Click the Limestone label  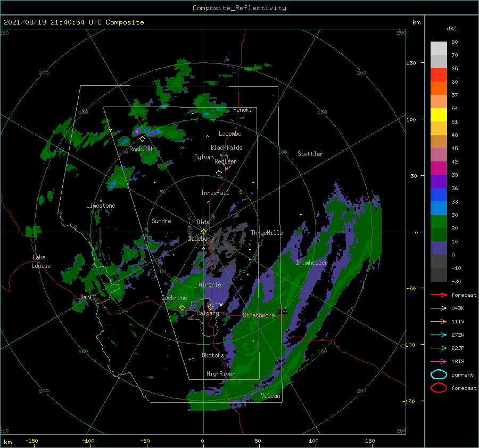point(101,206)
